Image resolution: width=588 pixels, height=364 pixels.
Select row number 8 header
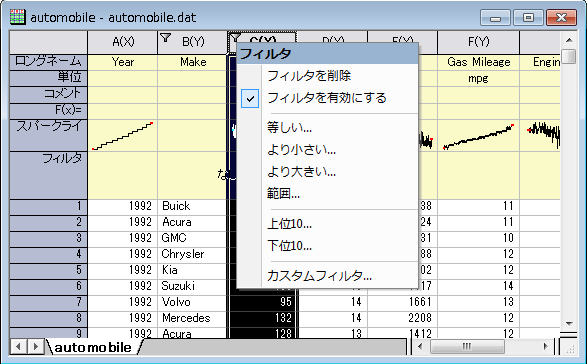[48, 318]
